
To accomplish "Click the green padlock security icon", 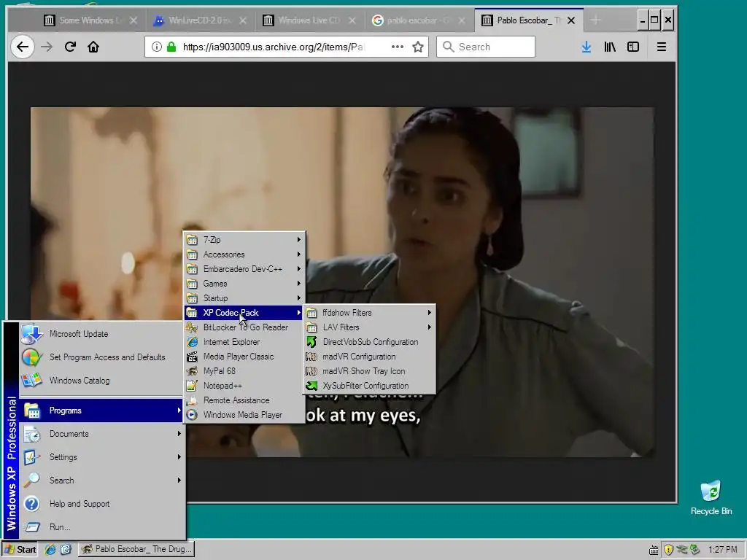I will tap(171, 47).
